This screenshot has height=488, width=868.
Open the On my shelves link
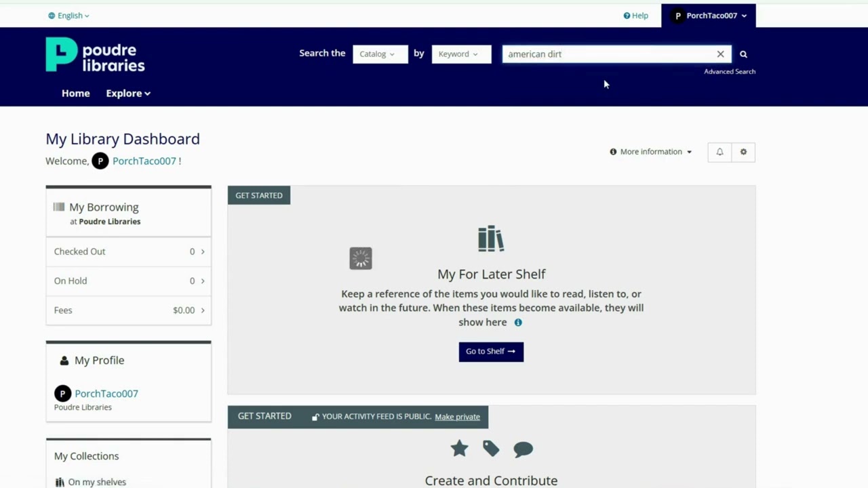97,483
